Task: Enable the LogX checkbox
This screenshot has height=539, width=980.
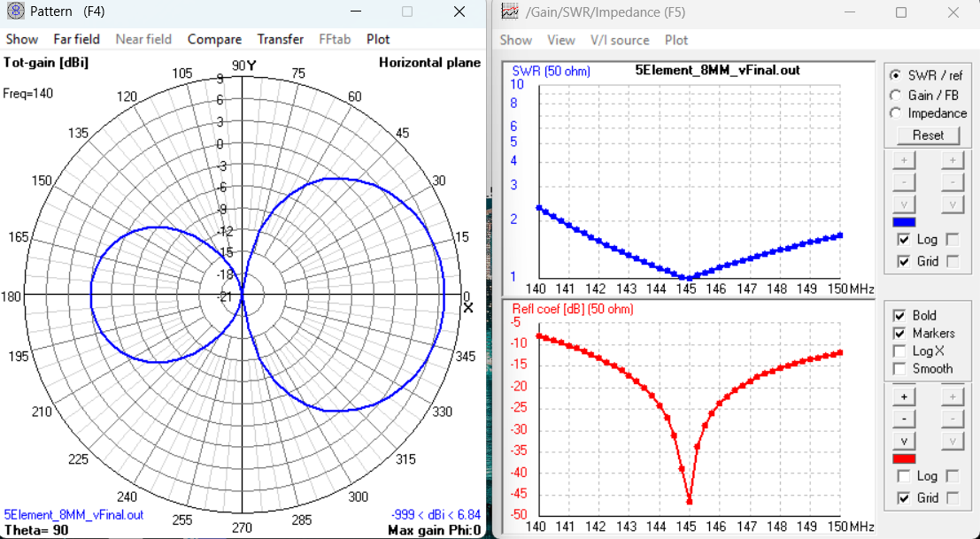Action: 900,351
